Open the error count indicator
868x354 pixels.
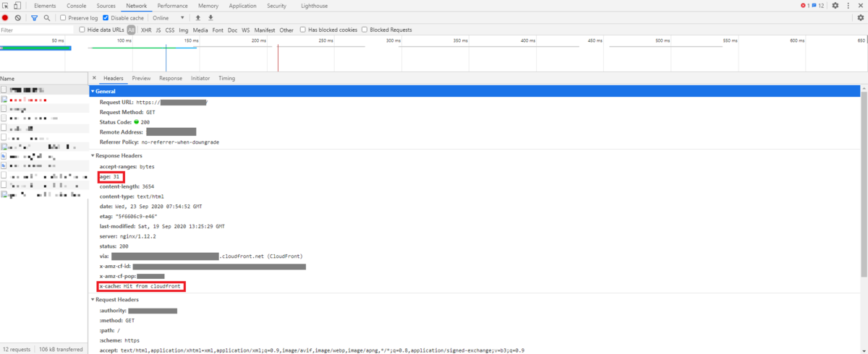[805, 6]
